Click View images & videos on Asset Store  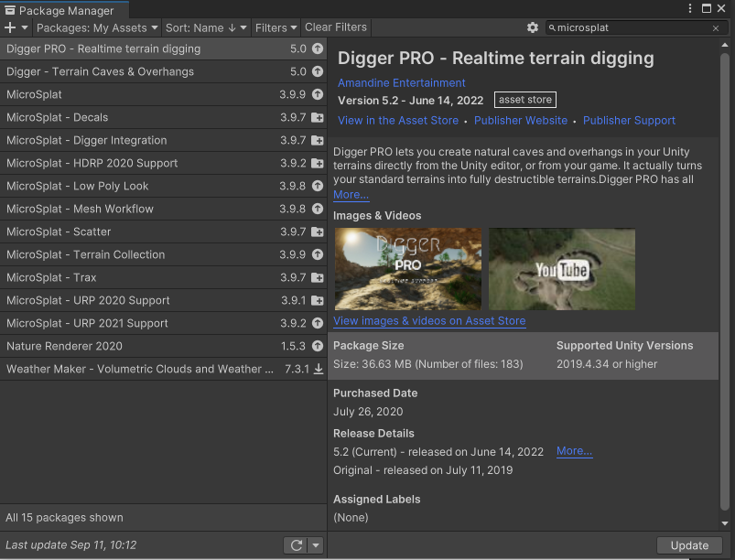pyautogui.click(x=429, y=321)
